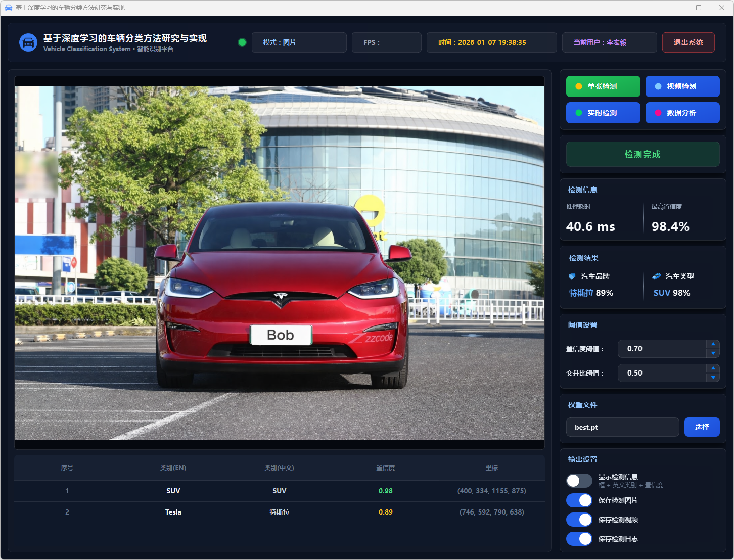Click the SUV 98% type result

[672, 293]
